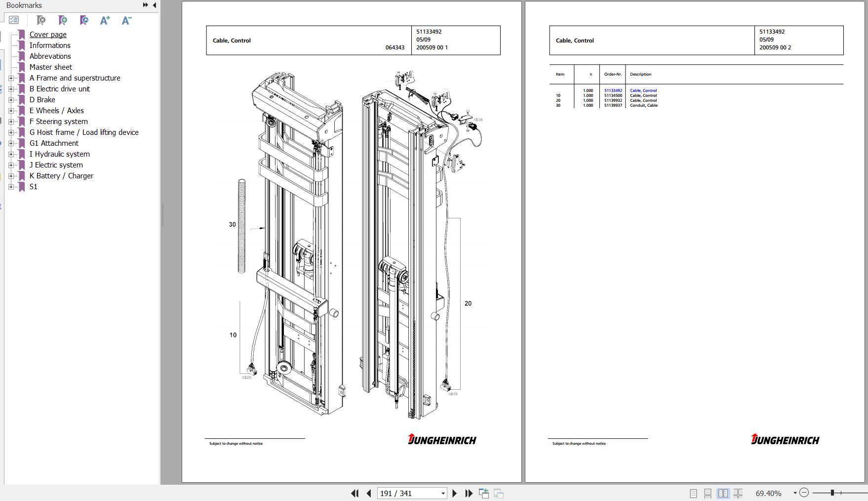Expand the K Battery / Charger bookmark
868x501 pixels.
coord(11,176)
